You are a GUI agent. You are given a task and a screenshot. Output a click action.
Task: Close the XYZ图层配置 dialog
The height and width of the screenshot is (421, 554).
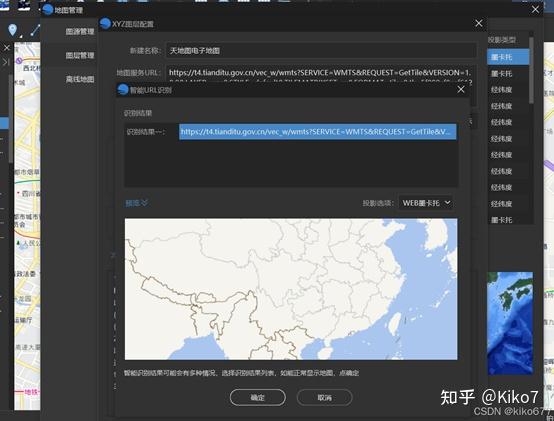point(479,23)
